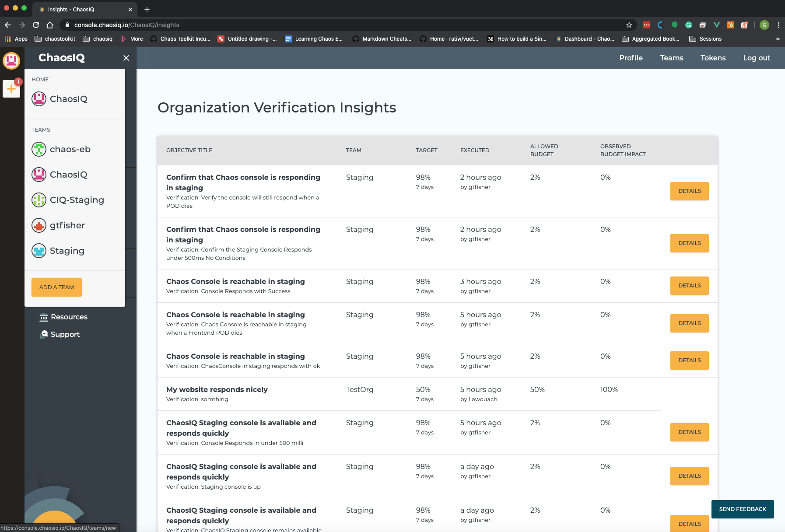Screen dimensions: 785x532
Task: Click the browser home icon
Action: tap(50, 25)
